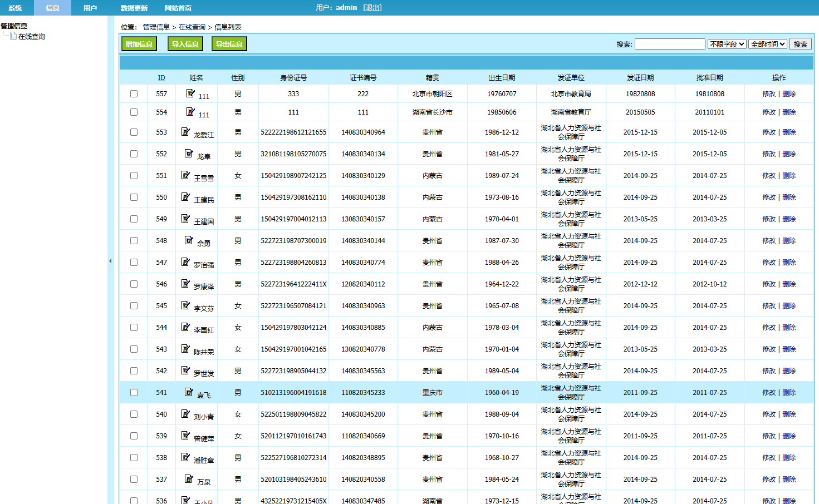Click the edit icon beside 龙委江
819x504 pixels.
pos(186,132)
